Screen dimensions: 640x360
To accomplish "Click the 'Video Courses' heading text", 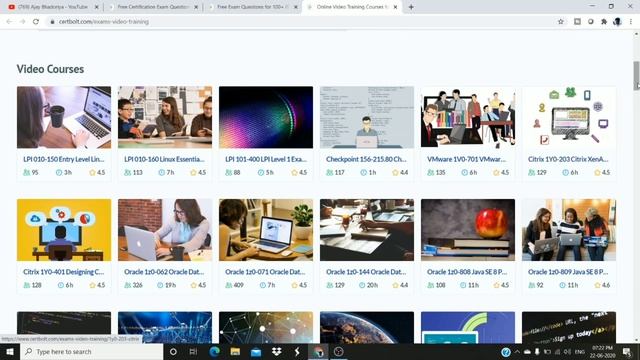I will tap(50, 69).
